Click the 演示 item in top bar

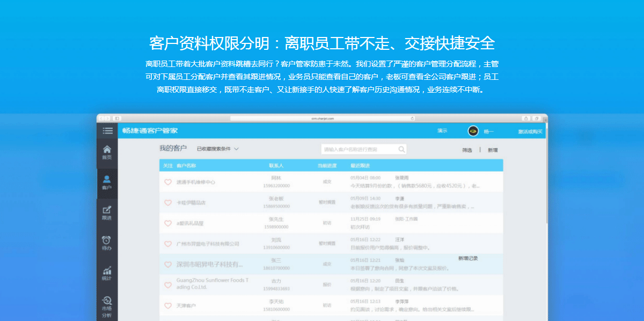(x=442, y=131)
